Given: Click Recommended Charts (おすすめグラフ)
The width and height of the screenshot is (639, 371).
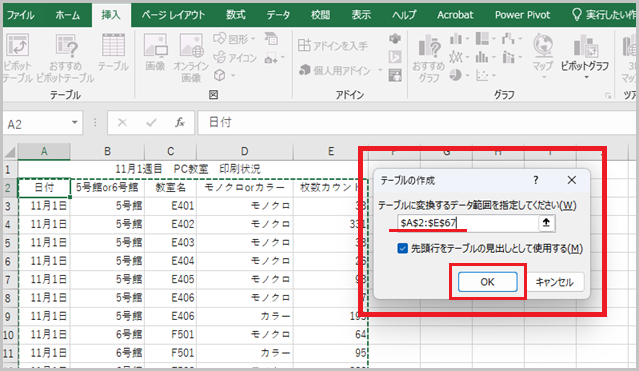Looking at the screenshot, I should tap(428, 58).
